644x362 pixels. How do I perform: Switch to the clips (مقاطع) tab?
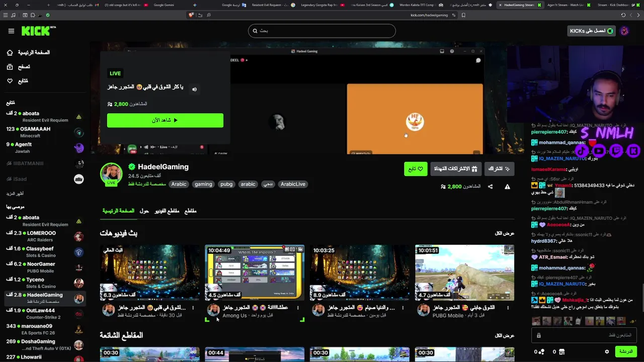pos(190,211)
